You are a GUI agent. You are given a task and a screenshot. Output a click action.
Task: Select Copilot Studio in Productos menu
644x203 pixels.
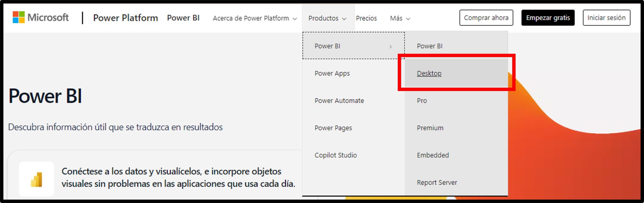tap(336, 155)
